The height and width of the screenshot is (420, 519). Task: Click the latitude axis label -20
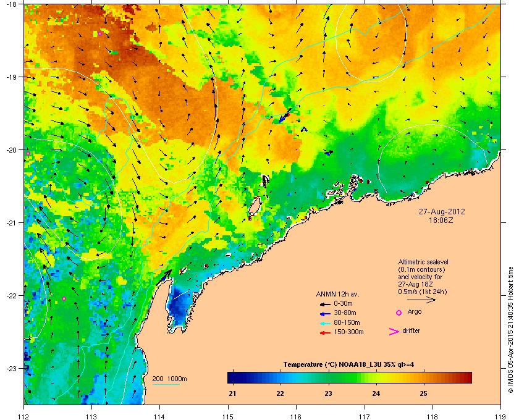point(11,150)
